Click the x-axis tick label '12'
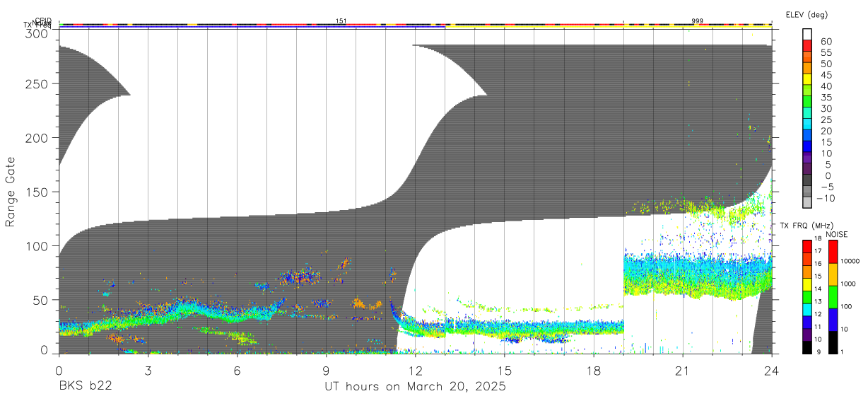The width and height of the screenshot is (868, 401). (x=415, y=371)
